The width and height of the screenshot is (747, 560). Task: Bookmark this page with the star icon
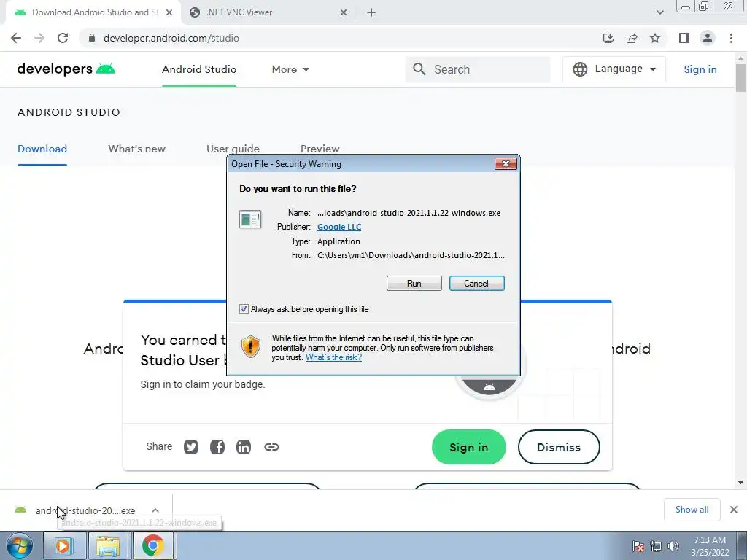[655, 38]
